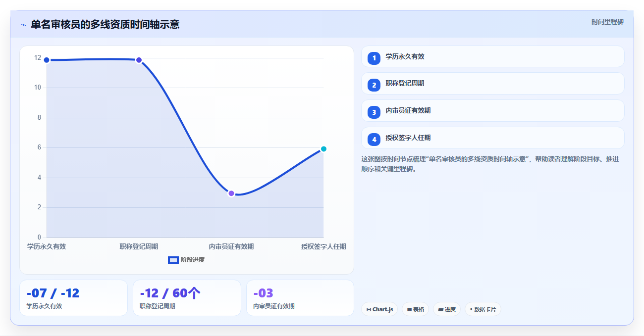Click x-axis label 职称登记周期

point(139,246)
